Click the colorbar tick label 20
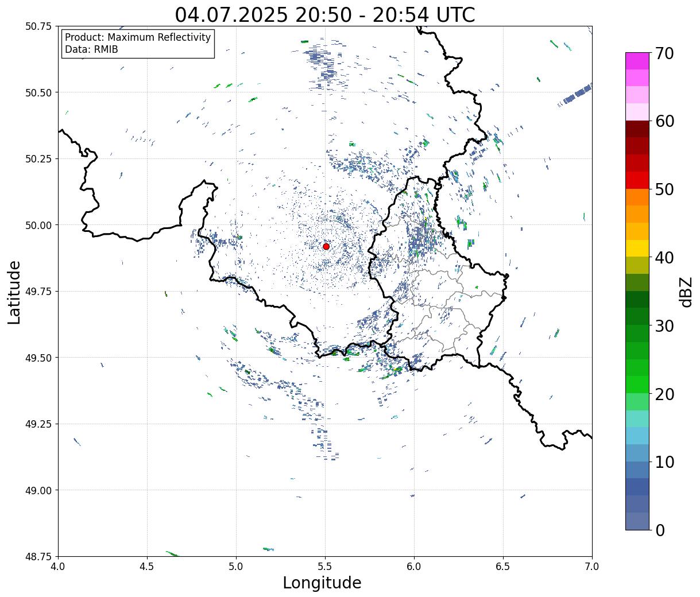The height and width of the screenshot is (597, 700). click(664, 394)
